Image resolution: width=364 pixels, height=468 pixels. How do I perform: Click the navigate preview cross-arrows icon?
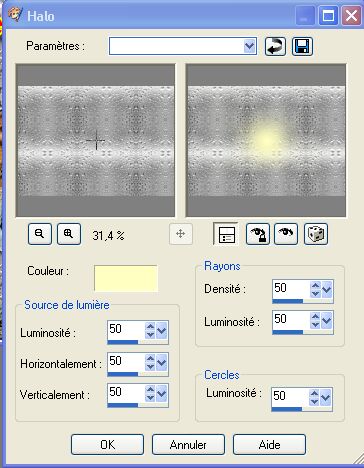[181, 234]
